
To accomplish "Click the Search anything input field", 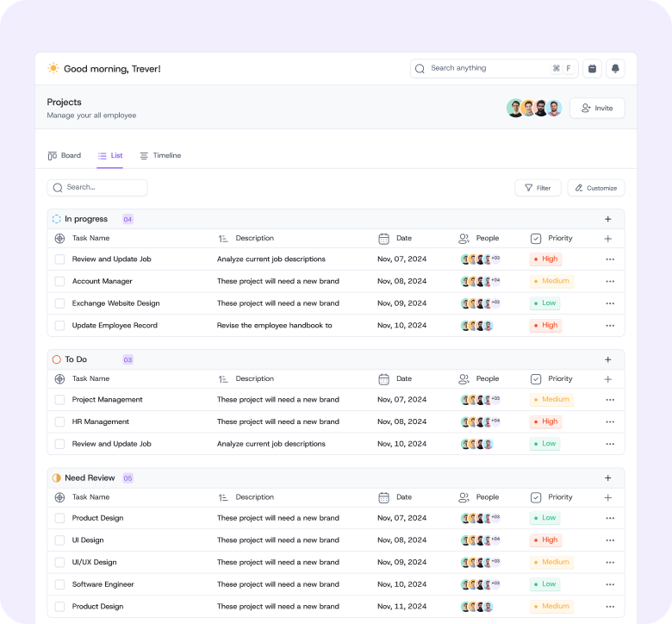I will click(x=487, y=69).
